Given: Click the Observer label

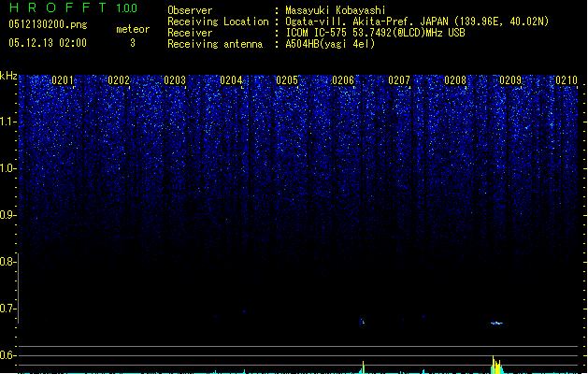Looking at the screenshot, I should pyautogui.click(x=190, y=10).
